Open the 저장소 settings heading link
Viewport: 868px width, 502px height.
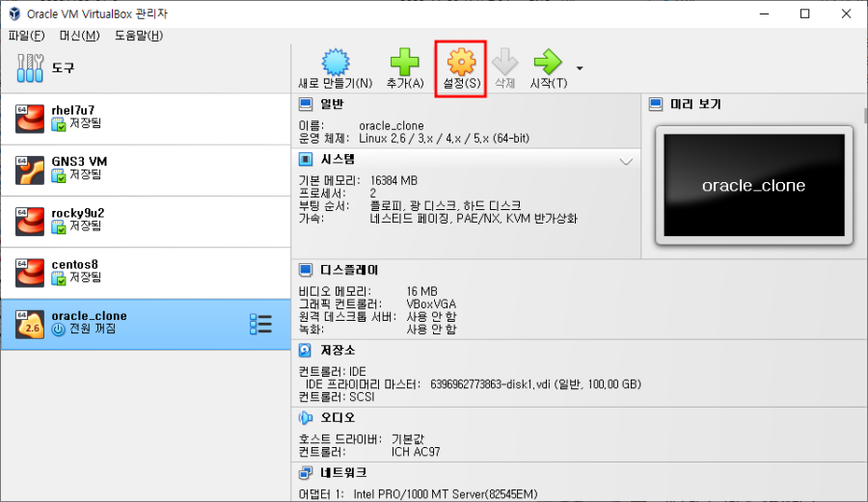338,350
